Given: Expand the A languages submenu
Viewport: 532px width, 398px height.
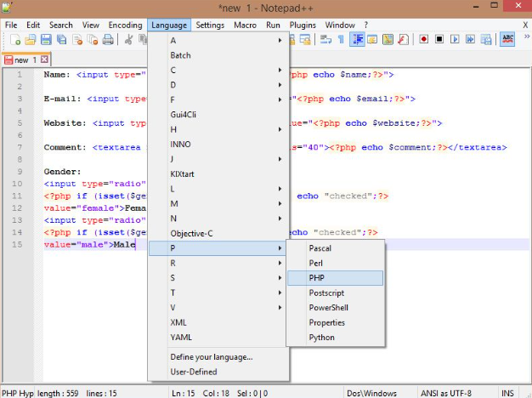Looking at the screenshot, I should click(x=218, y=41).
